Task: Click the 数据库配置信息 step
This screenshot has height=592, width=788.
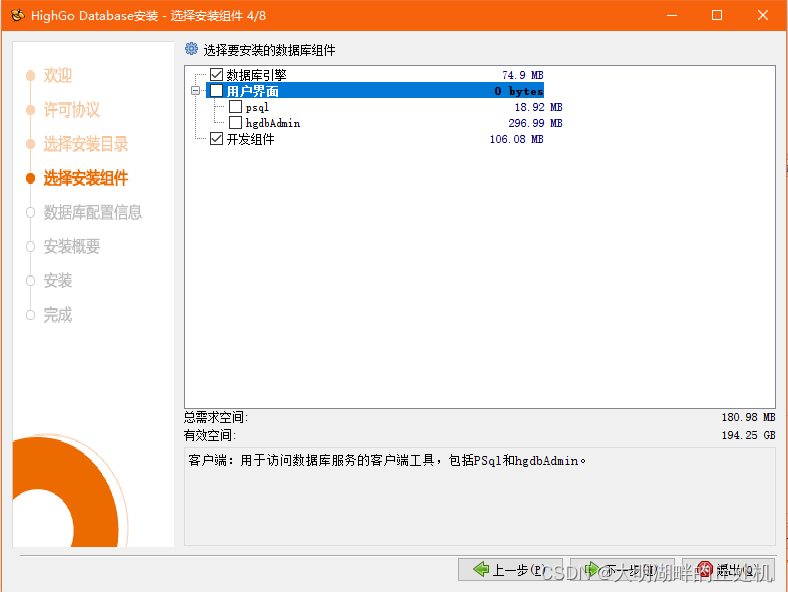Action: pos(92,212)
